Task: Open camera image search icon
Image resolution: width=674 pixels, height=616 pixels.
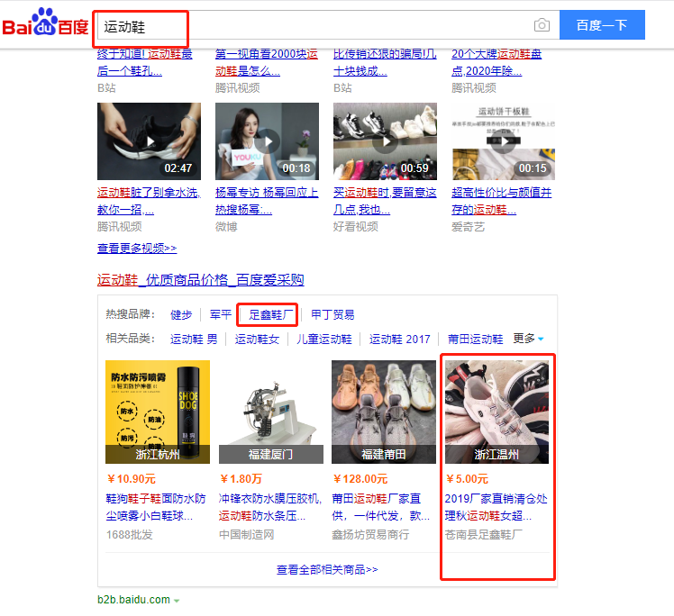Action: click(542, 25)
